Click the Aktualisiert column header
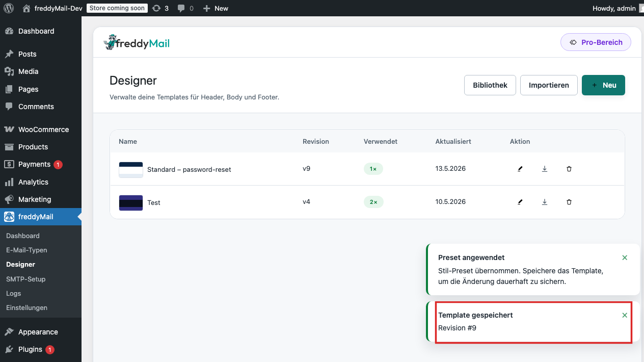This screenshot has height=362, width=644. coord(453,141)
